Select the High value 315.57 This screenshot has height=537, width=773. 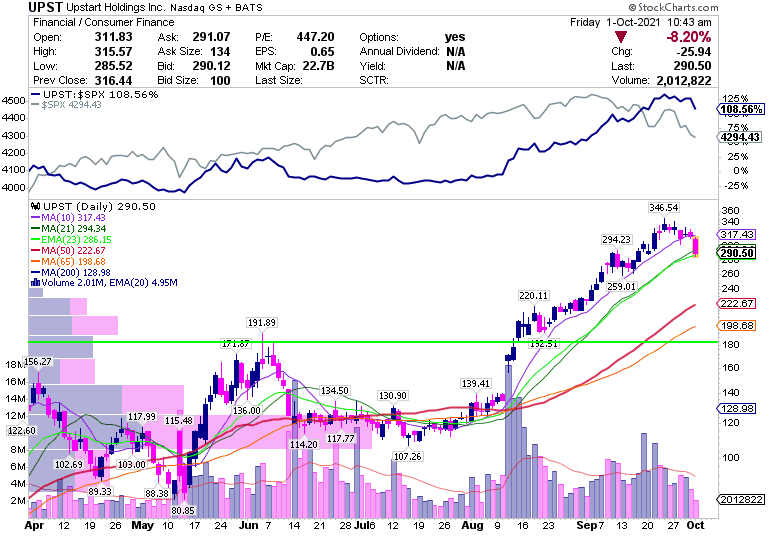pyautogui.click(x=113, y=51)
